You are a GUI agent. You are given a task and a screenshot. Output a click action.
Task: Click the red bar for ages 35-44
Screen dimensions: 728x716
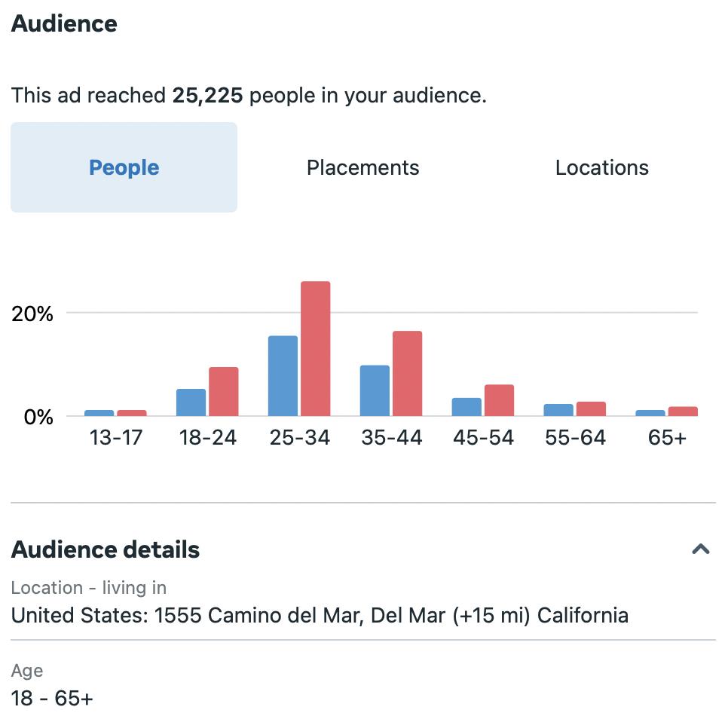click(407, 373)
